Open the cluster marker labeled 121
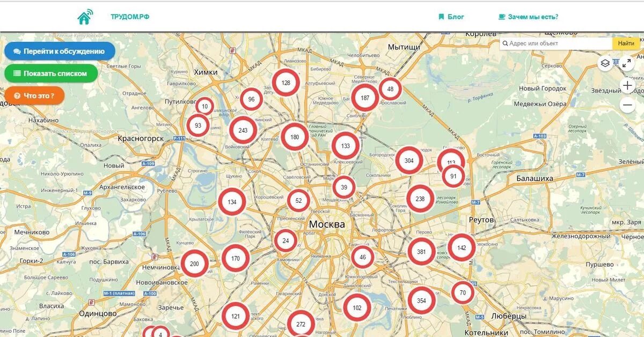 tap(236, 316)
